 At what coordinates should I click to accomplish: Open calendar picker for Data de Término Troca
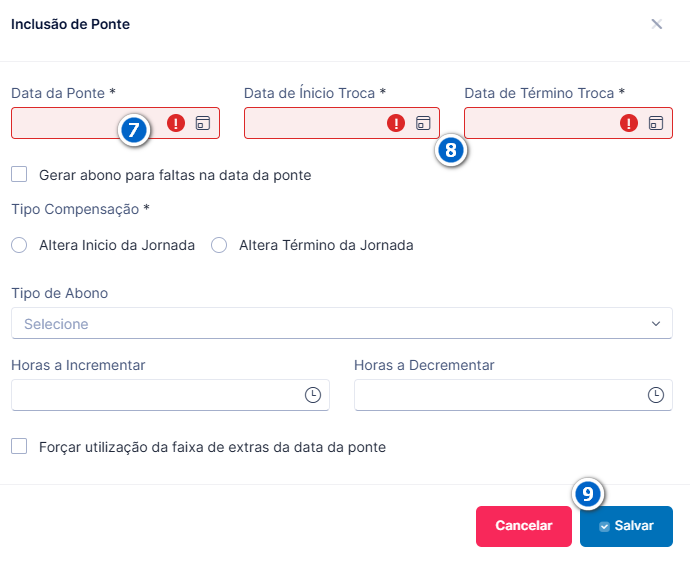[x=656, y=123]
